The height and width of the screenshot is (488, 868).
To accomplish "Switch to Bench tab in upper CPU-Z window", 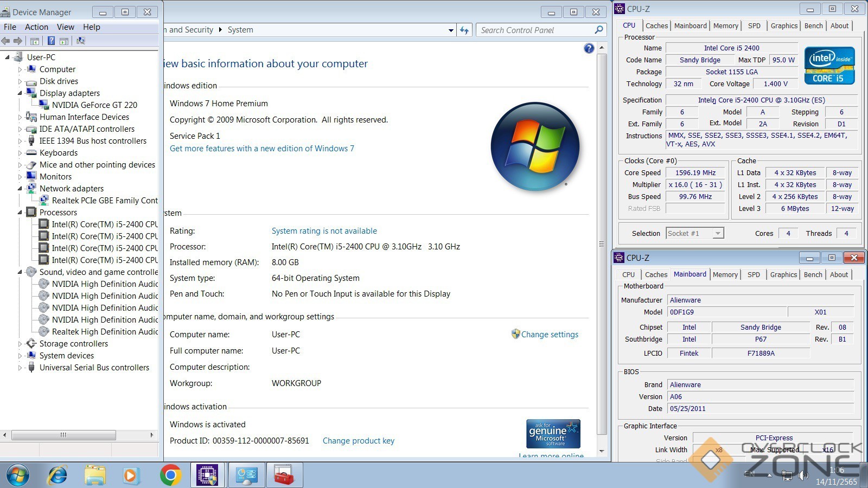I will coord(813,25).
